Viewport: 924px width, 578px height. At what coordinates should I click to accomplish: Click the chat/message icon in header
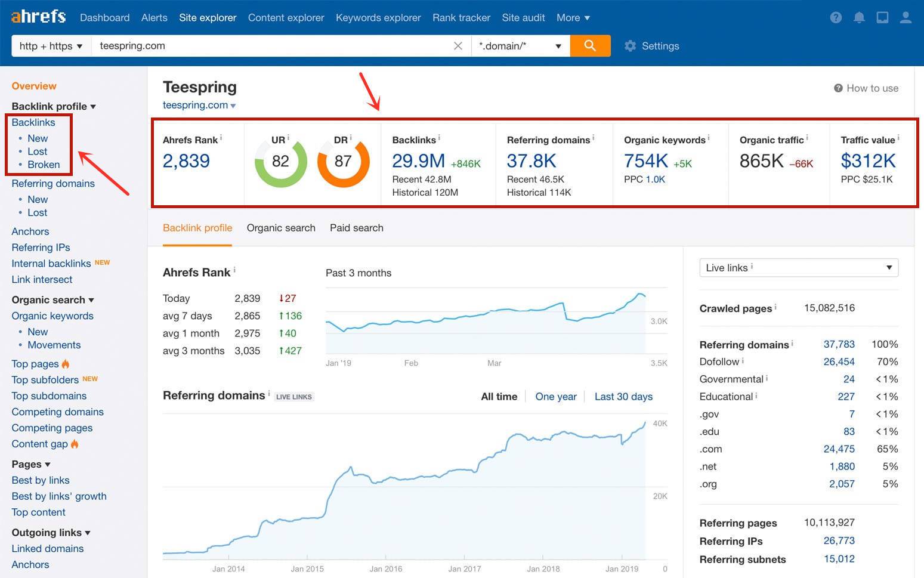[882, 17]
